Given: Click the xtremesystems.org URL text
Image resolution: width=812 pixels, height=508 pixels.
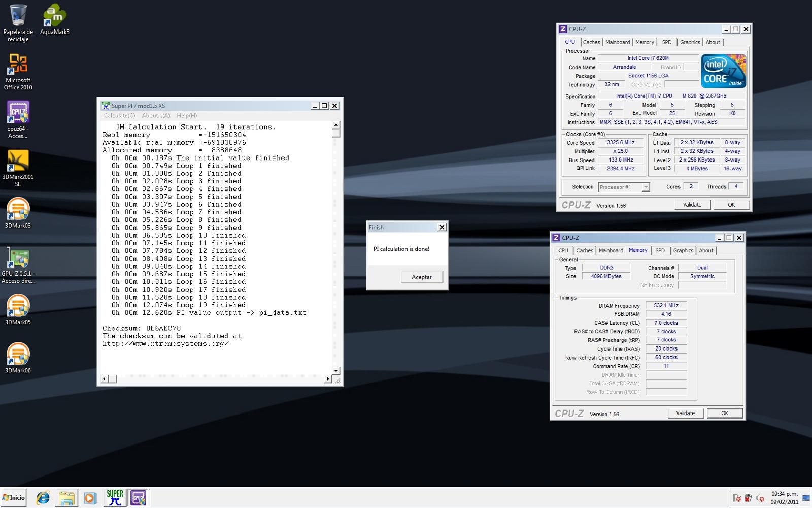Looking at the screenshot, I should pos(165,344).
